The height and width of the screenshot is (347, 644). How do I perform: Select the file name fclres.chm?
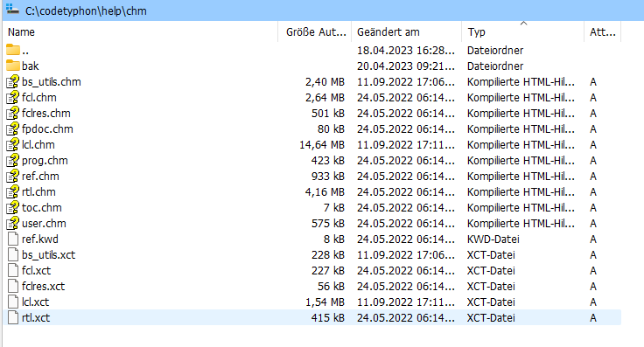pos(46,113)
